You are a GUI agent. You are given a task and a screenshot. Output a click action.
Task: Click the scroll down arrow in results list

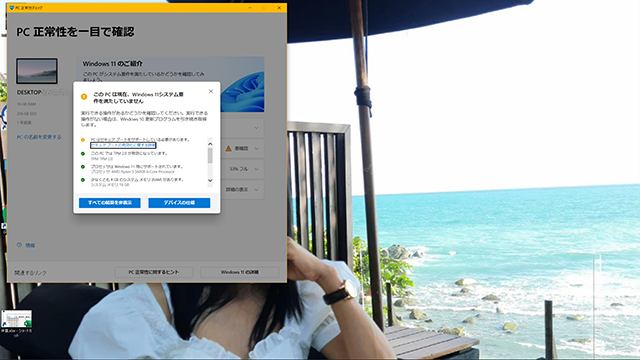coord(210,180)
